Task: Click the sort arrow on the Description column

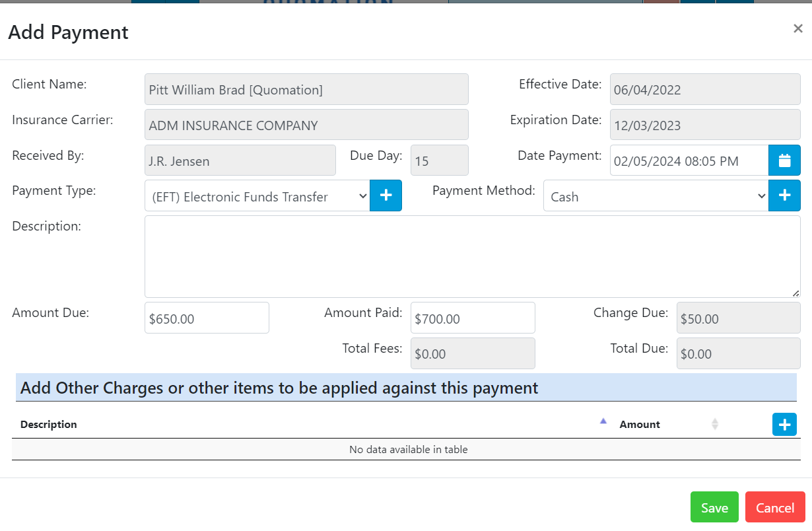Action: coord(603,421)
